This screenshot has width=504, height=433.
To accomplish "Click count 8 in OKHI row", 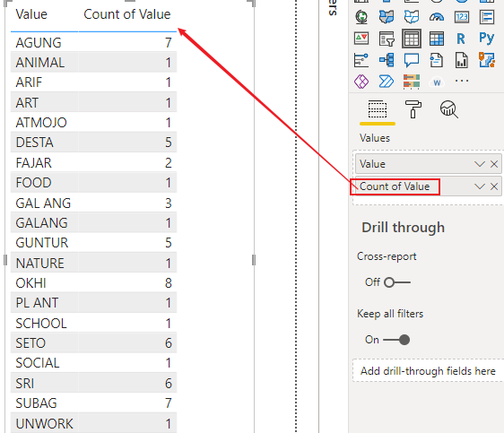I will coord(169,283).
